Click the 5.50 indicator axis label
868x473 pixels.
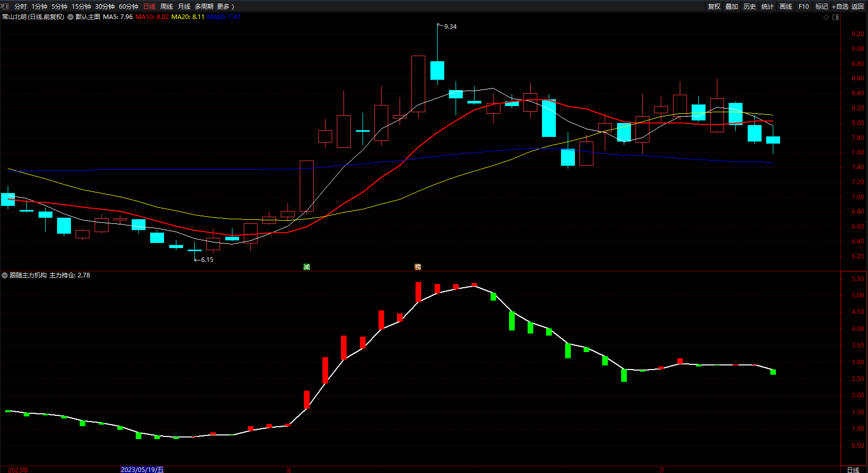click(x=858, y=279)
